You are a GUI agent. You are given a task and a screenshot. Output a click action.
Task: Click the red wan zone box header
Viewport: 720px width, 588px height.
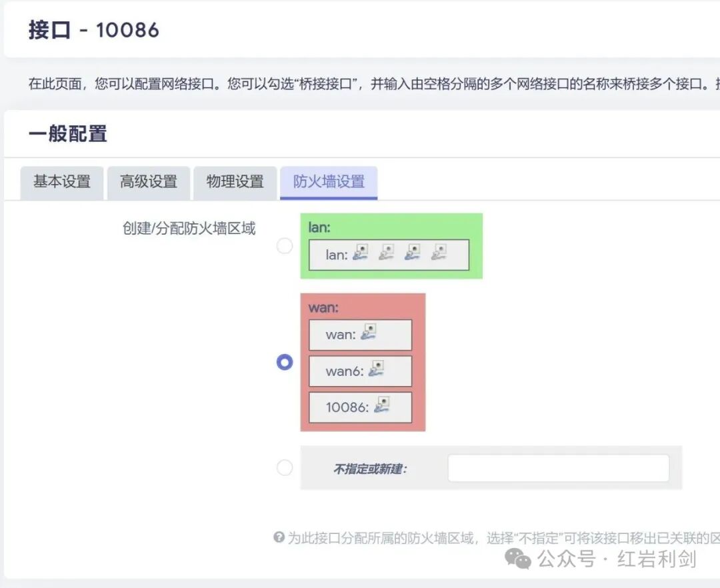pos(323,307)
